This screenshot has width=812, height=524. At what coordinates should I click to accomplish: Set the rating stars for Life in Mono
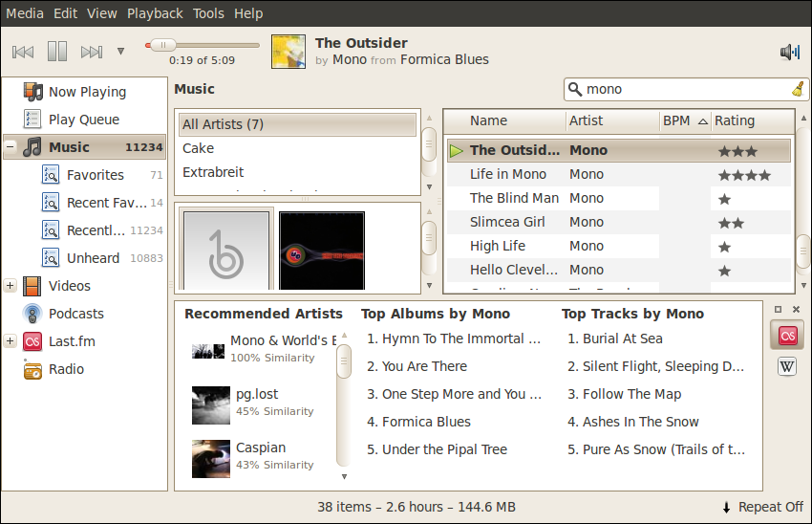tap(745, 176)
